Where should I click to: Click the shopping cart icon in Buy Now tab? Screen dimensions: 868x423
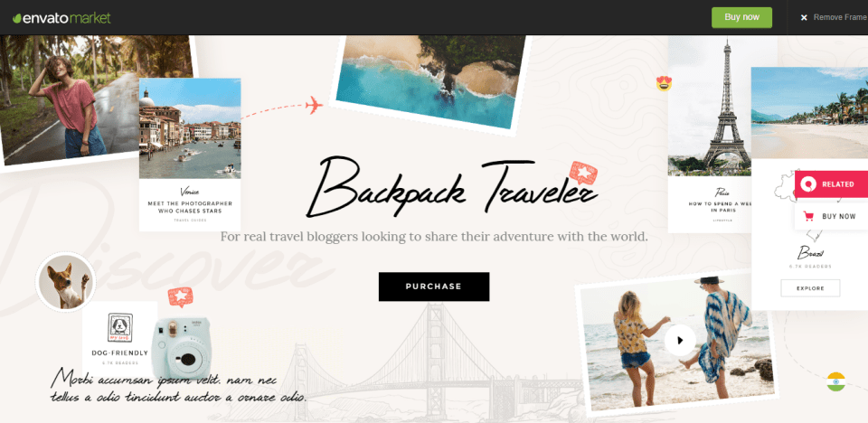(x=808, y=217)
